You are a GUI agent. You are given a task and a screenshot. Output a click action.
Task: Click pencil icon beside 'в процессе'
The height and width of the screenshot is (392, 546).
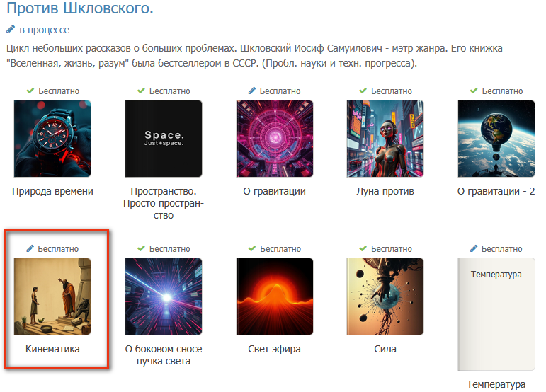pyautogui.click(x=11, y=30)
